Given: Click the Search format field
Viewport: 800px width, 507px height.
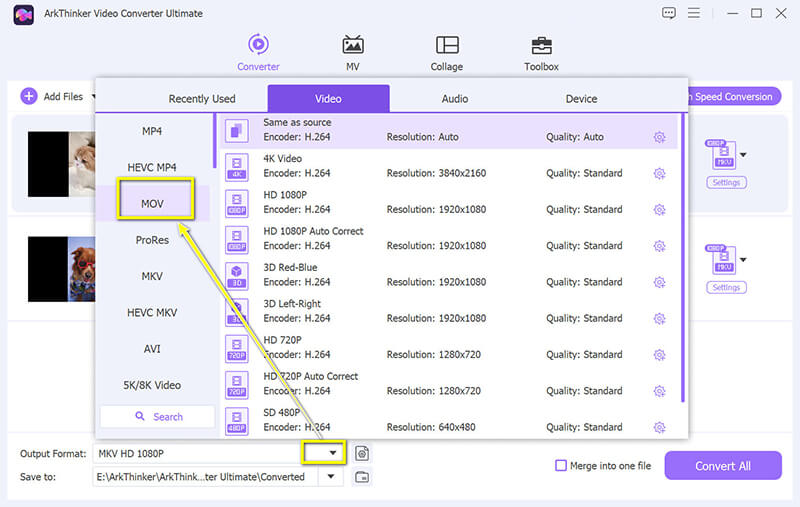Looking at the screenshot, I should click(x=158, y=416).
